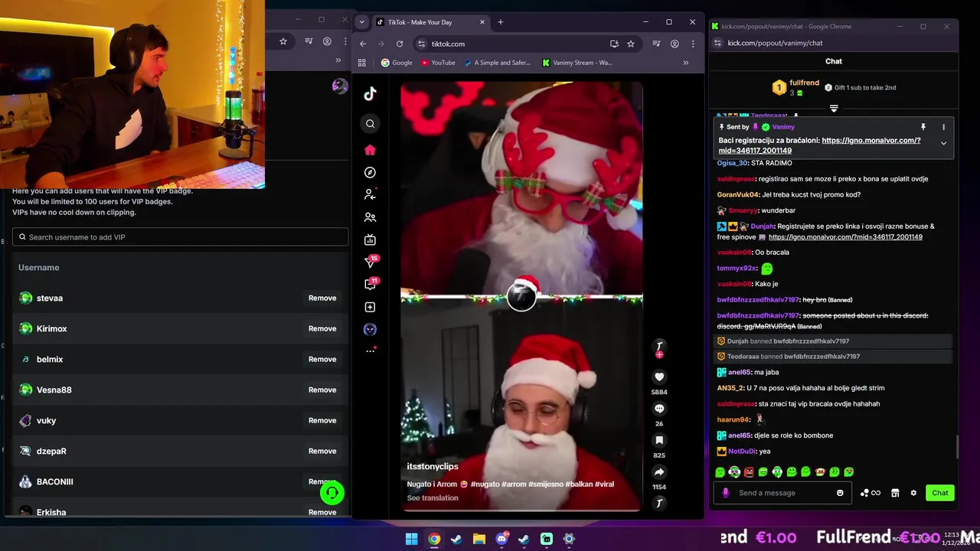The width and height of the screenshot is (980, 551).
Task: Open emoji picker in Kick chat input
Action: (840, 493)
